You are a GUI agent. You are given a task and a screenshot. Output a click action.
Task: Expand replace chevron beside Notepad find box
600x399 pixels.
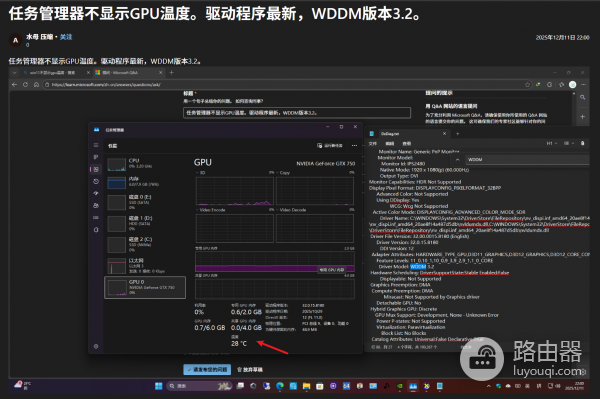(x=457, y=160)
